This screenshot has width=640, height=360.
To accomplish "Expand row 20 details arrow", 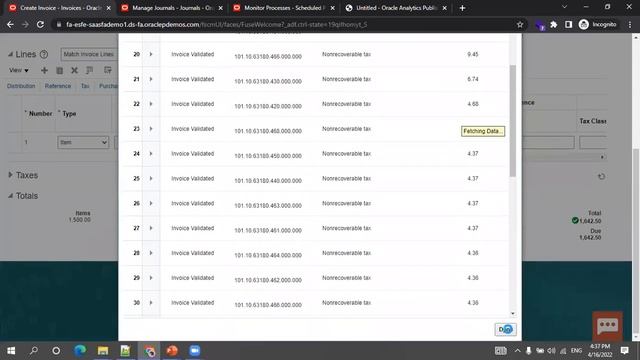I will pos(151,54).
